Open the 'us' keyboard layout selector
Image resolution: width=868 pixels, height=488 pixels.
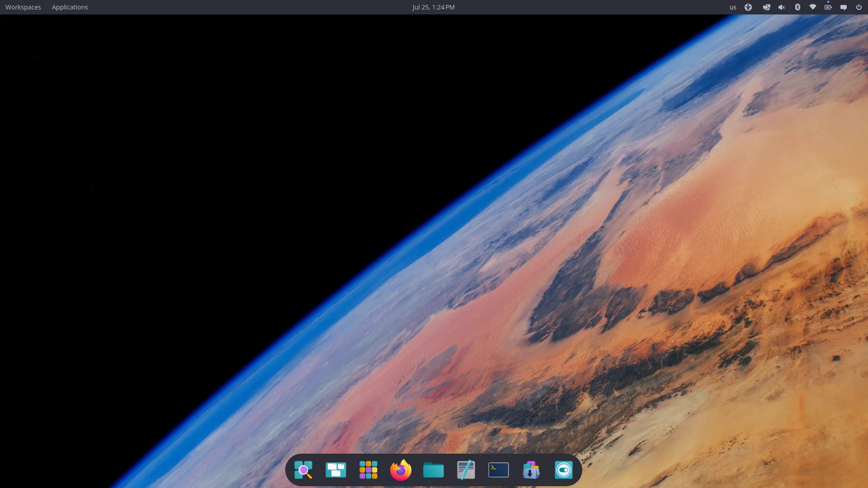[733, 7]
